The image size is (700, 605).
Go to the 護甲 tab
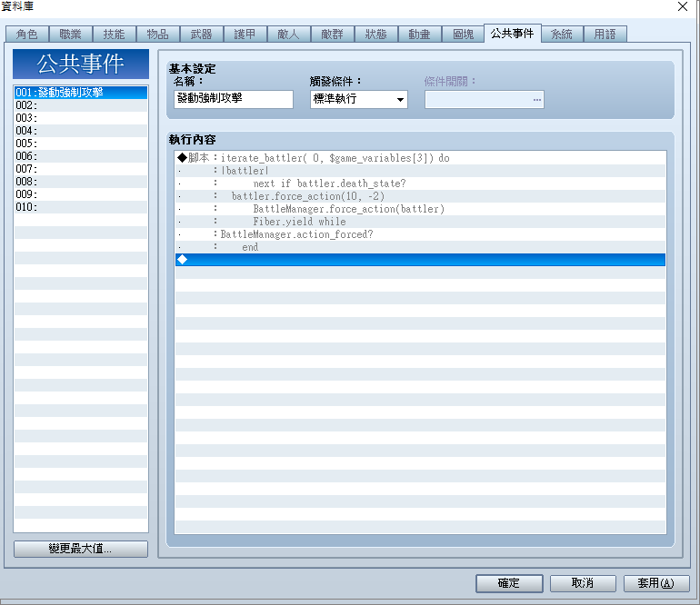point(245,35)
